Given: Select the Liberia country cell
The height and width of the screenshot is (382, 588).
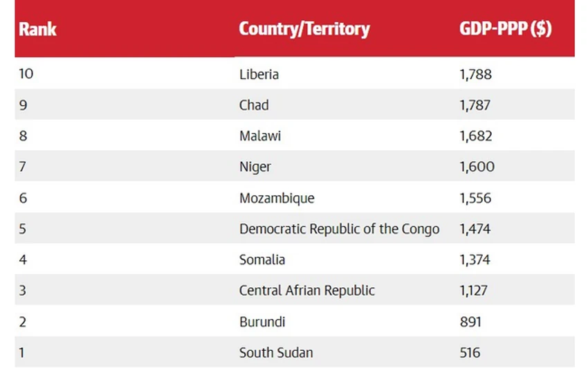Looking at the screenshot, I should [259, 74].
